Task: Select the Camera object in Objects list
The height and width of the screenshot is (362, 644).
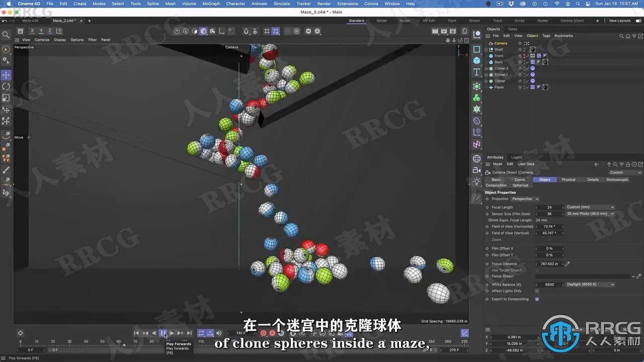Action: coord(501,43)
